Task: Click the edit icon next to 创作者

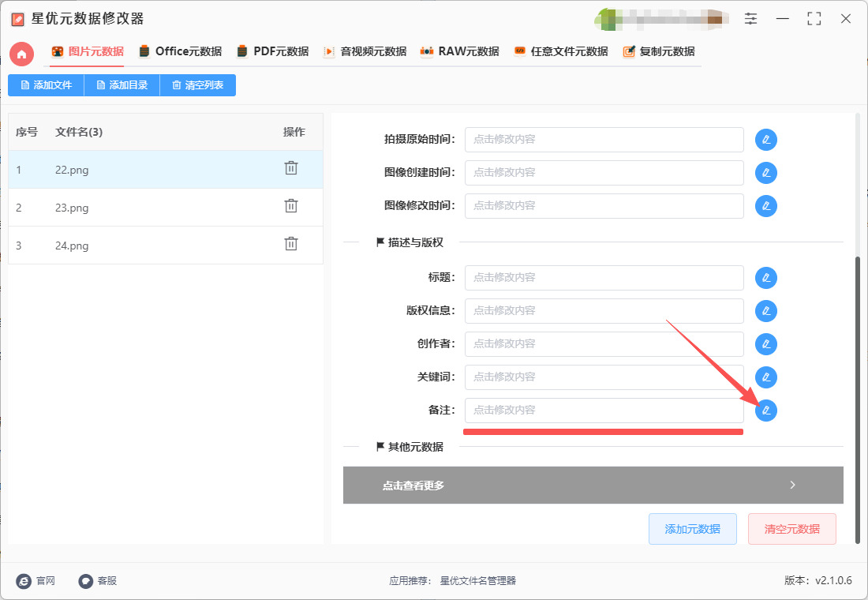Action: point(766,344)
